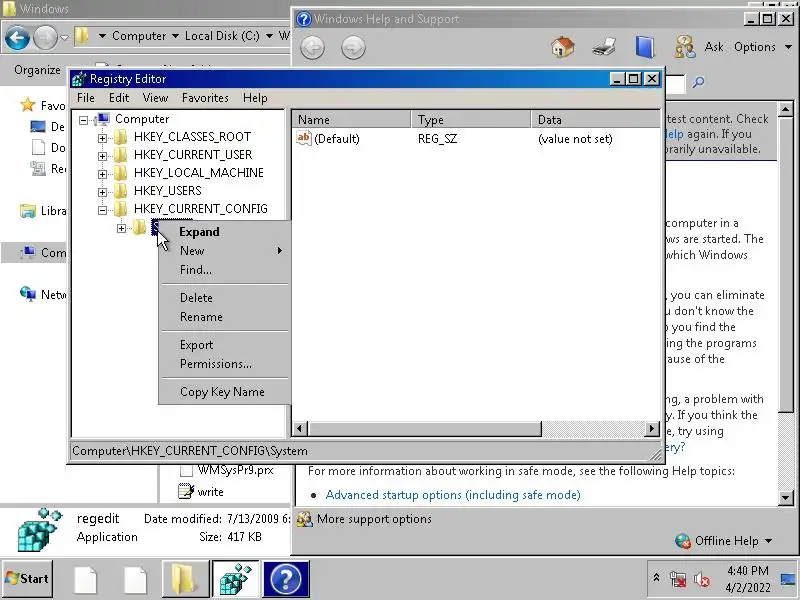Click the Data column header
Image resolution: width=800 pixels, height=600 pixels.
click(x=595, y=119)
